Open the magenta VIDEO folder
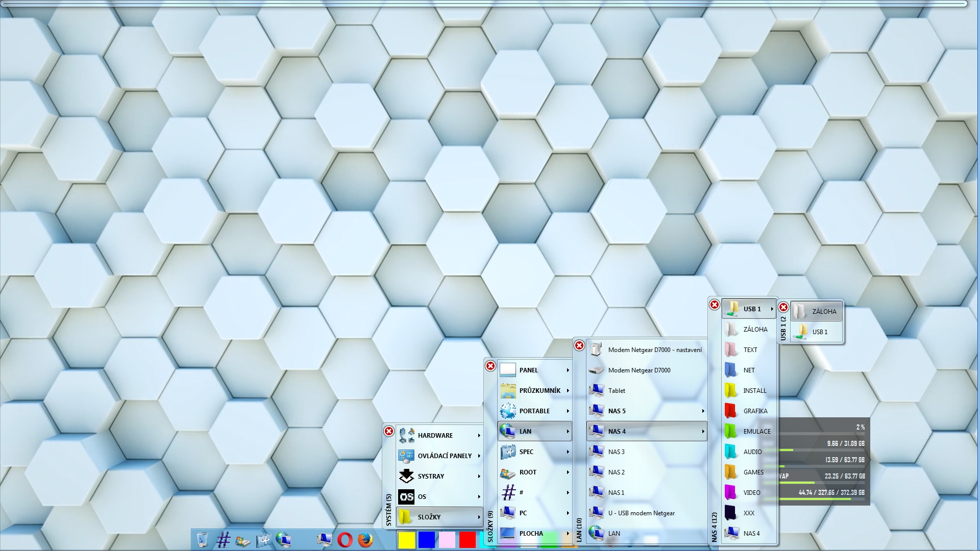980x551 pixels. 749,492
